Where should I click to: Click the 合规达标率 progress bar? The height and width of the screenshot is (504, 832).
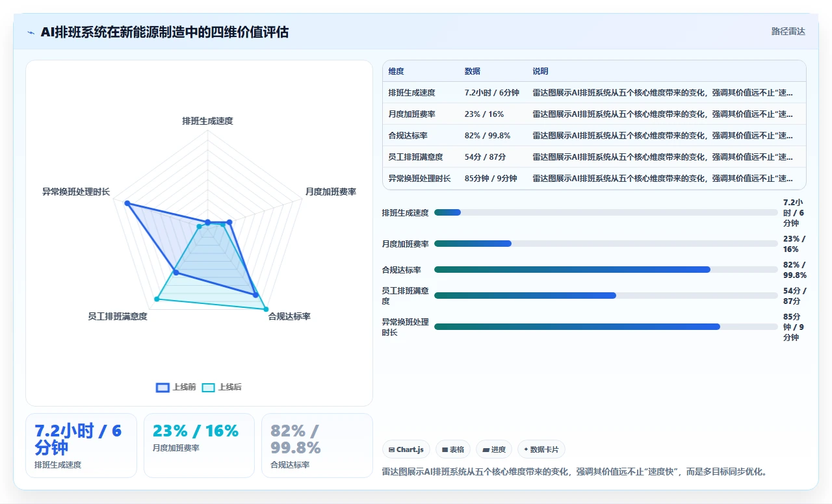point(606,270)
